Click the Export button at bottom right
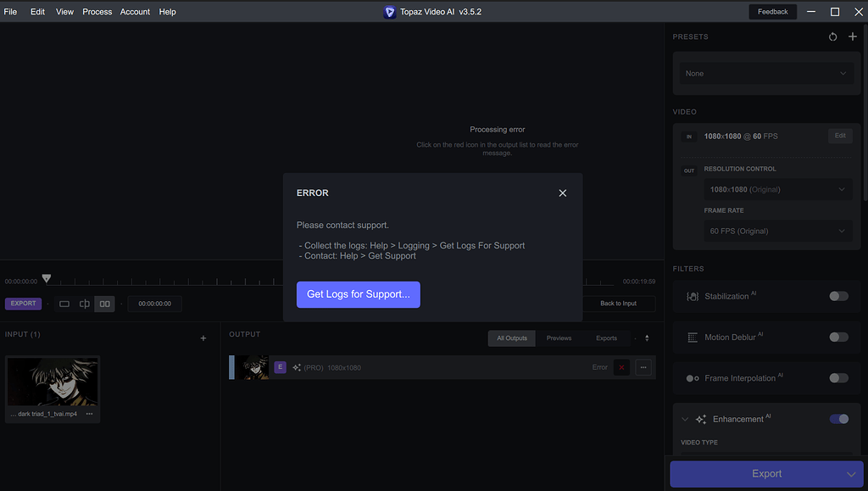Screen dimensions: 868x491 coord(766,473)
